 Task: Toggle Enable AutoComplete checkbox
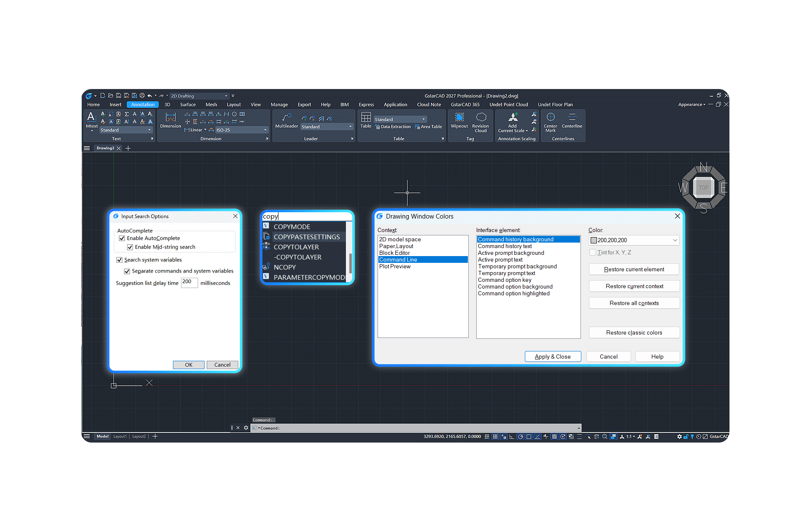point(122,238)
